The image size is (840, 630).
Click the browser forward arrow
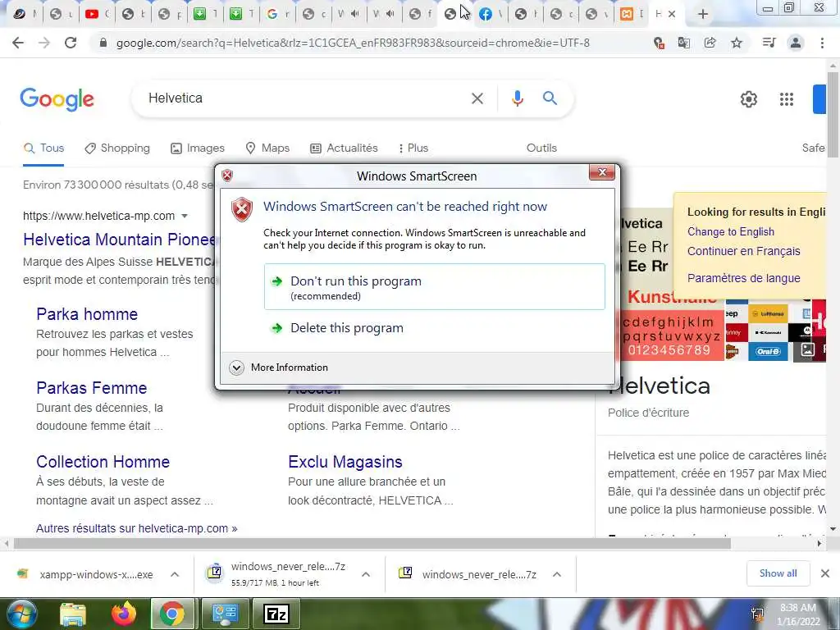click(44, 43)
